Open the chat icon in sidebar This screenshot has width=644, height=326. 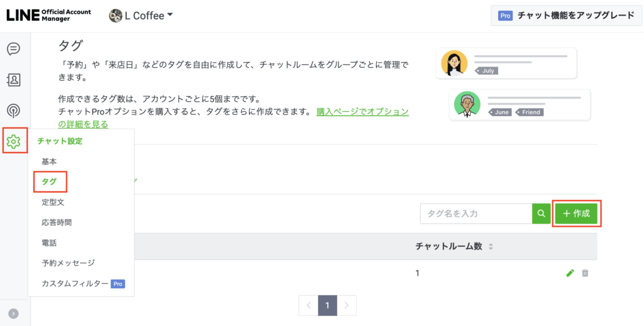tap(13, 49)
